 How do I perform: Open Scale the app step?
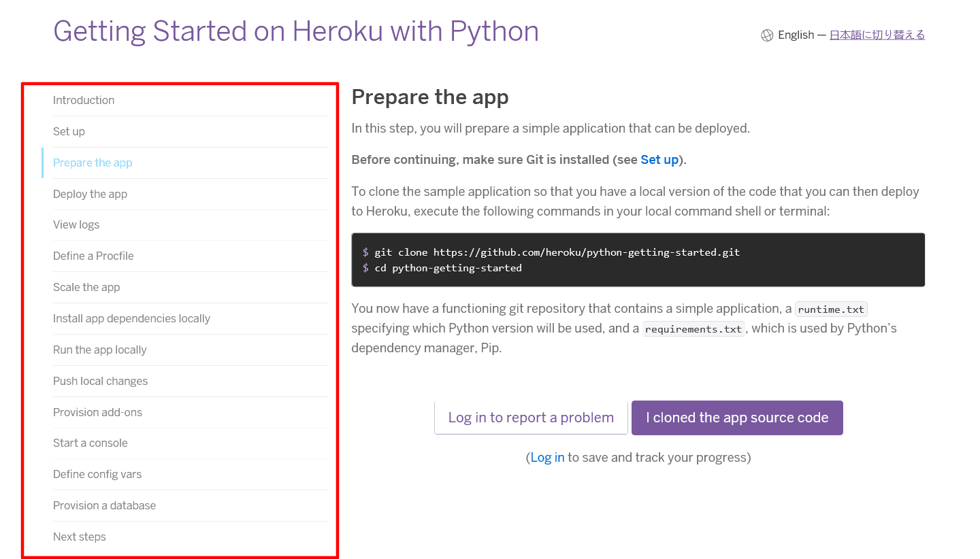86,287
